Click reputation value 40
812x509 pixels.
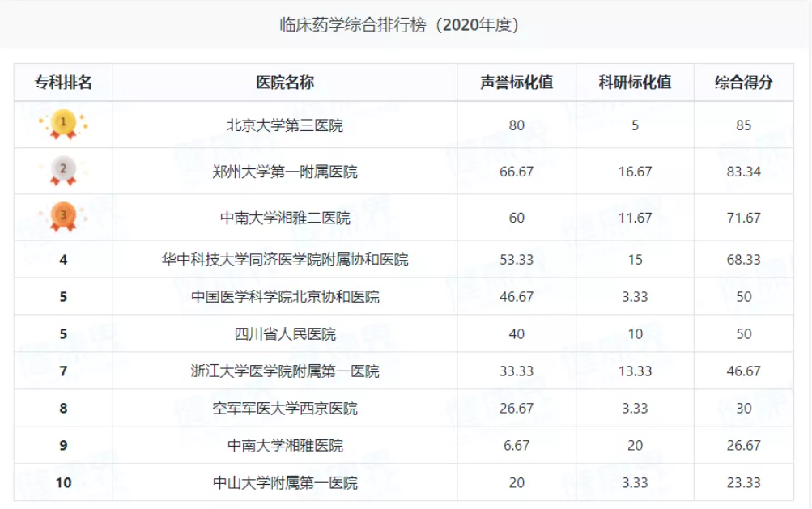coord(517,334)
